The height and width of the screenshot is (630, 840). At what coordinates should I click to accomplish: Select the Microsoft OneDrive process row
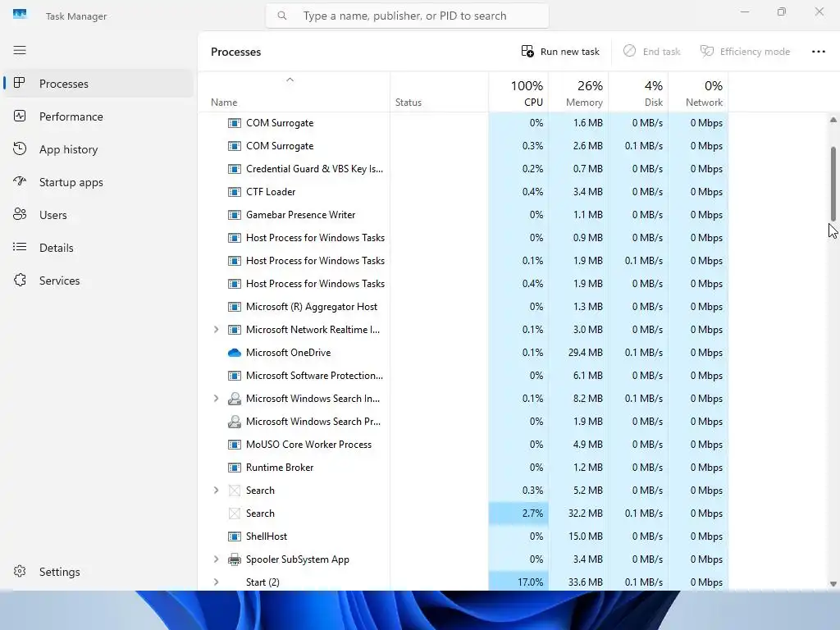coord(463,353)
